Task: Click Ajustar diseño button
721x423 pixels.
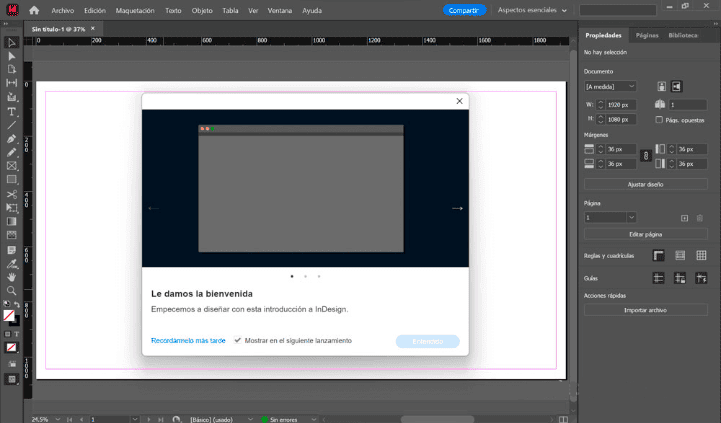Action: 646,184
